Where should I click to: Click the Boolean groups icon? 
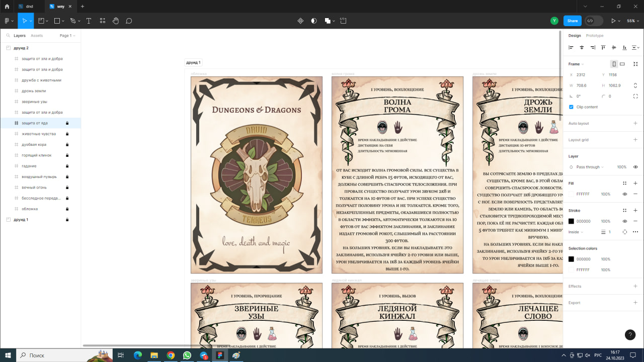[328, 21]
